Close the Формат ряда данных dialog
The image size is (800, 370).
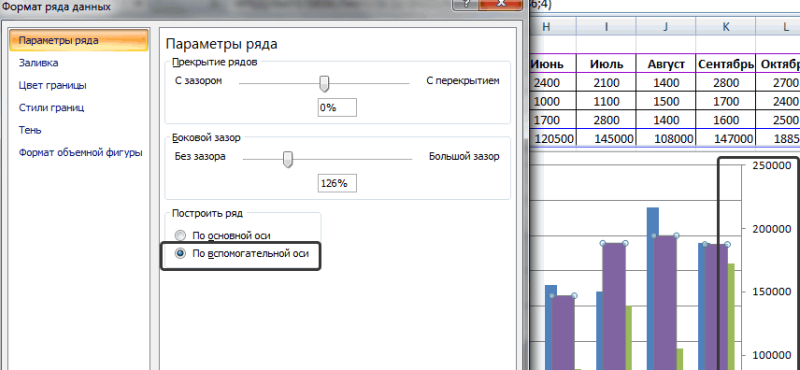pos(501,4)
